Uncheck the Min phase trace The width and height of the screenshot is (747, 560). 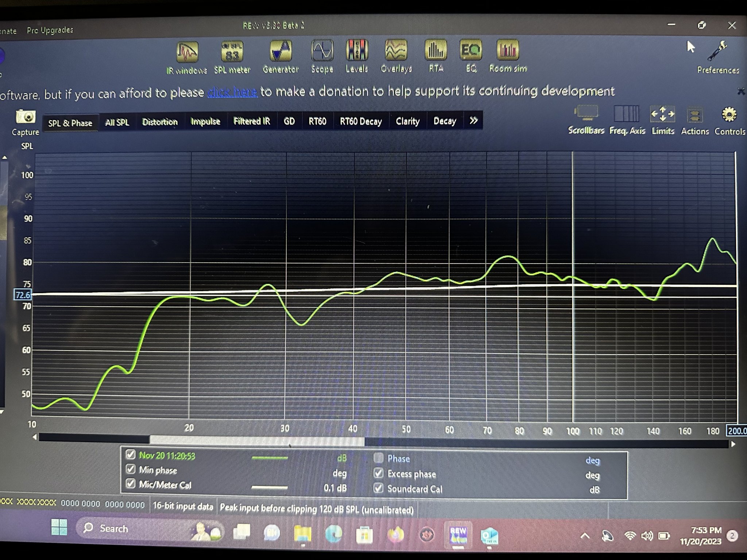(x=130, y=469)
